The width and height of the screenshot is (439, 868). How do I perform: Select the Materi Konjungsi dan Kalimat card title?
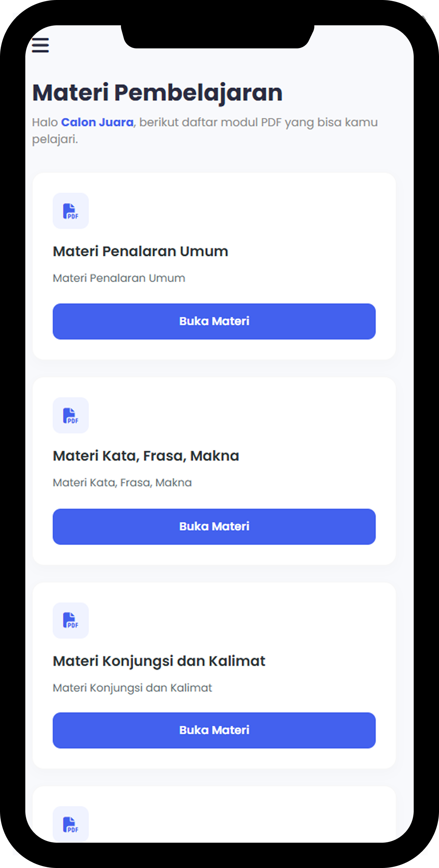click(159, 661)
